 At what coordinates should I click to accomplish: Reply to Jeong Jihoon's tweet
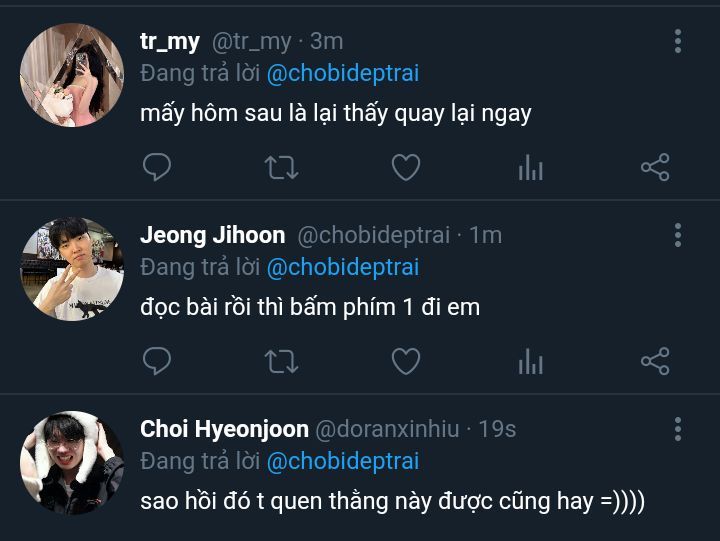pyautogui.click(x=157, y=361)
